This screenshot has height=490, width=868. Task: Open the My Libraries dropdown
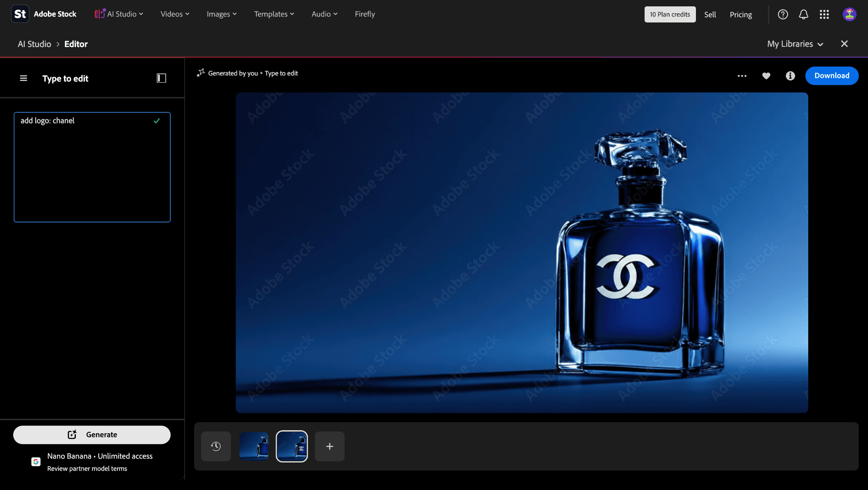pyautogui.click(x=795, y=44)
